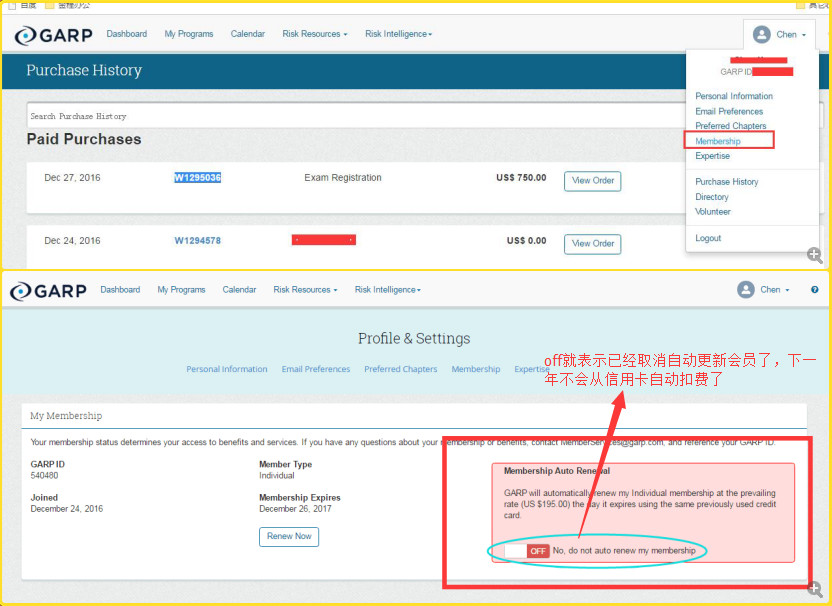Image resolution: width=832 pixels, height=606 pixels.
Task: Select Email Preferences in the account dropdown menu
Action: [x=729, y=111]
